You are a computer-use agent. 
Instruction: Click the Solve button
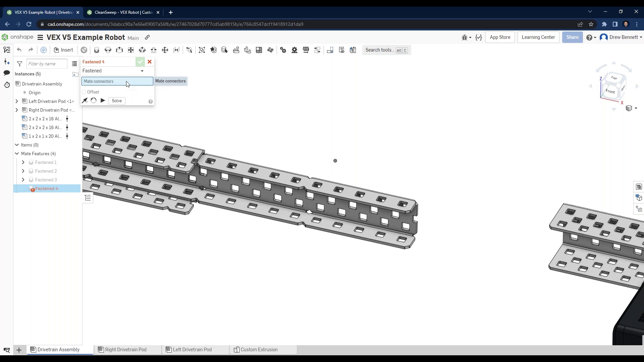(117, 101)
